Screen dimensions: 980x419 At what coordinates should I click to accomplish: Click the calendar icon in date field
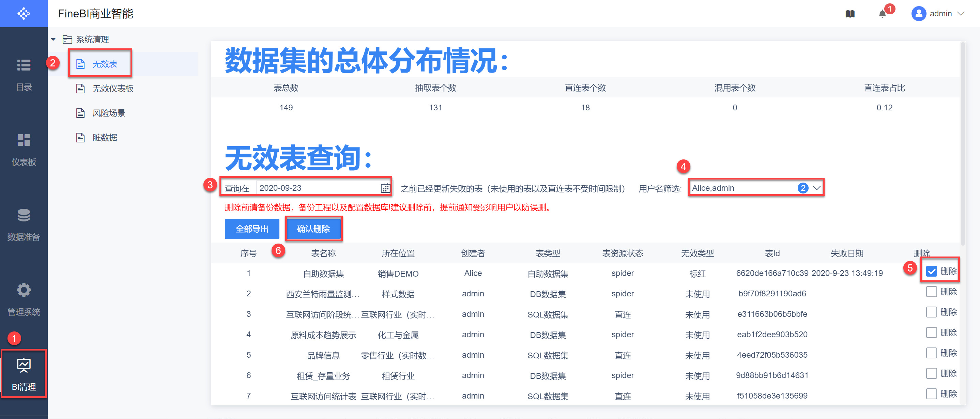tap(385, 188)
